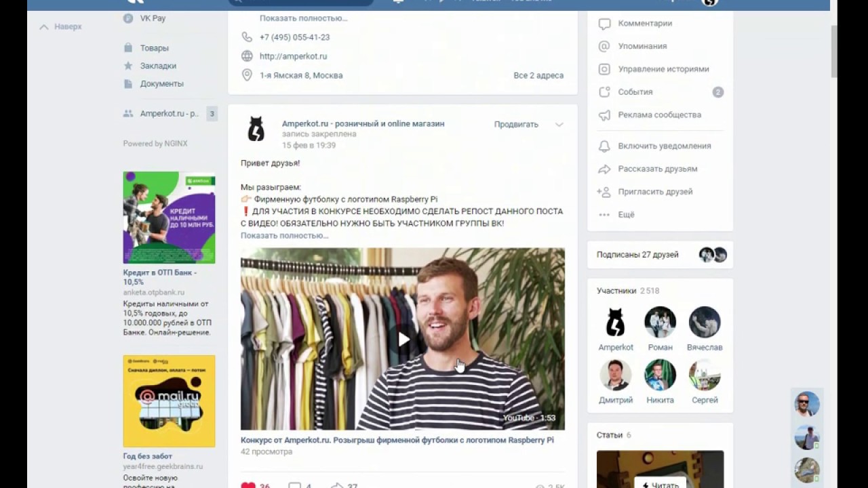Screen dimensions: 868x488
Task: Click the События badge showing 2
Action: tap(718, 92)
